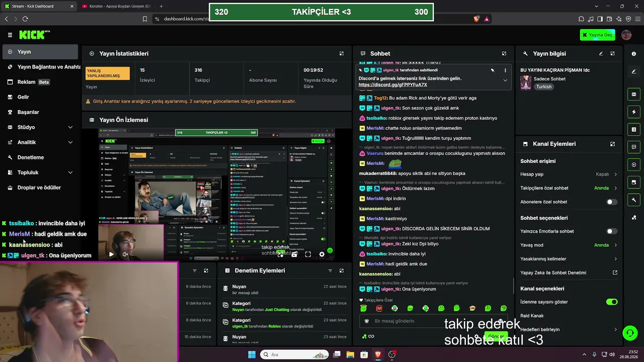Viewport: 644px width, 362px height.
Task: Open Hesap yaşı setting options
Action: point(569,174)
